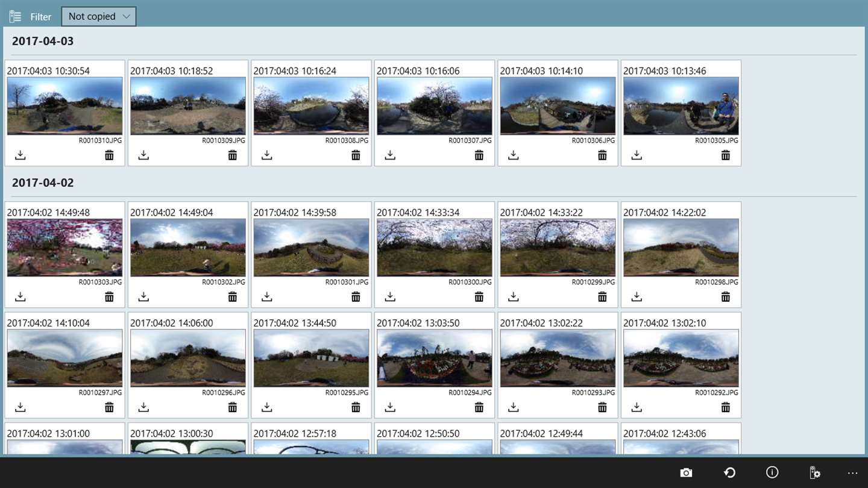The image size is (868, 488).
Task: Delete image R0010307.JPG
Action: coord(479,155)
